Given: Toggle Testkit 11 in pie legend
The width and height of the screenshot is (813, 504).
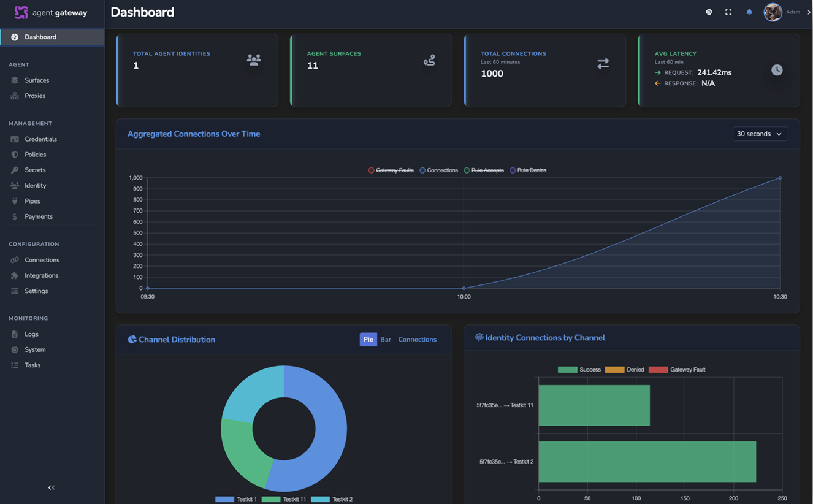Looking at the screenshot, I should [x=283, y=499].
